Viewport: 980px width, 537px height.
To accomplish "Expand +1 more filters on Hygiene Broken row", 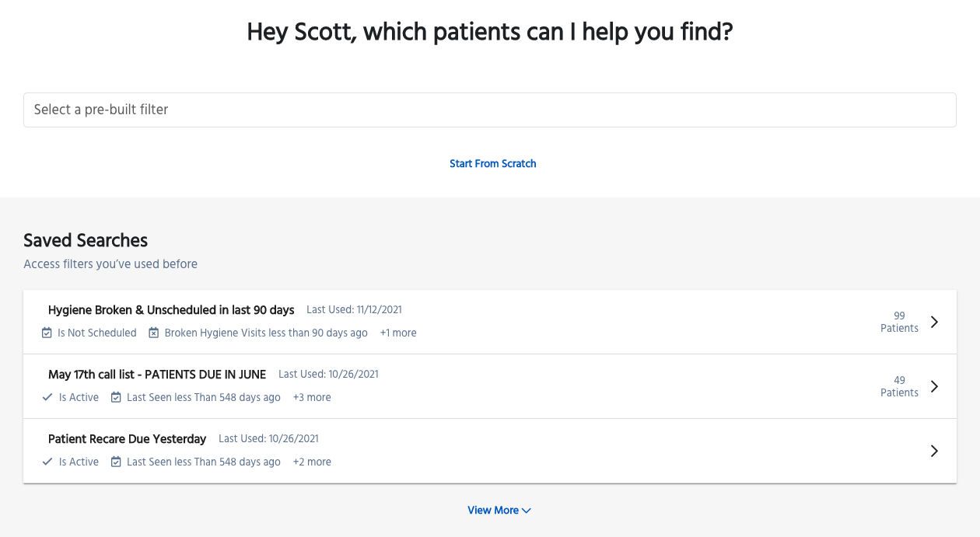I will (x=398, y=333).
